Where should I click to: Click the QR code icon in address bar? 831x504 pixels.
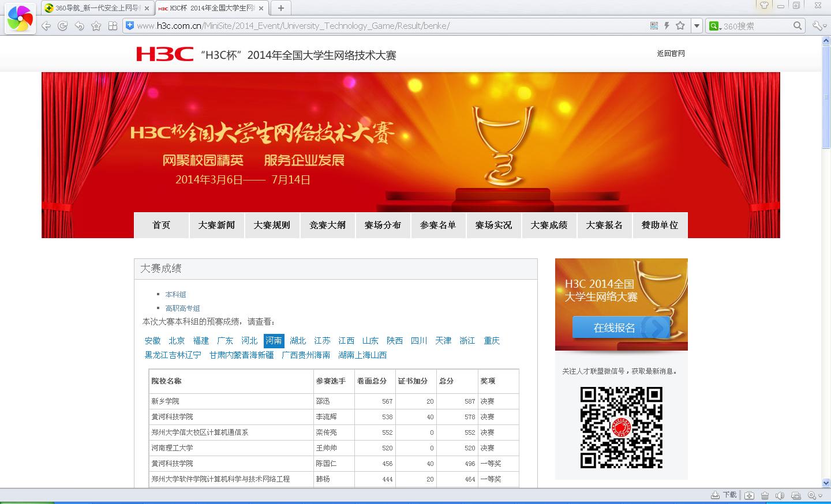[x=654, y=25]
